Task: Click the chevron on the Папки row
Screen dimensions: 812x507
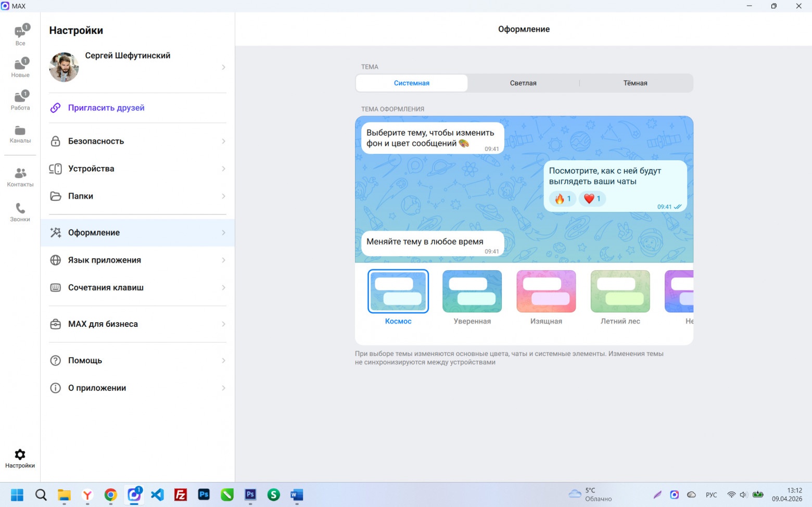Action: (x=223, y=196)
